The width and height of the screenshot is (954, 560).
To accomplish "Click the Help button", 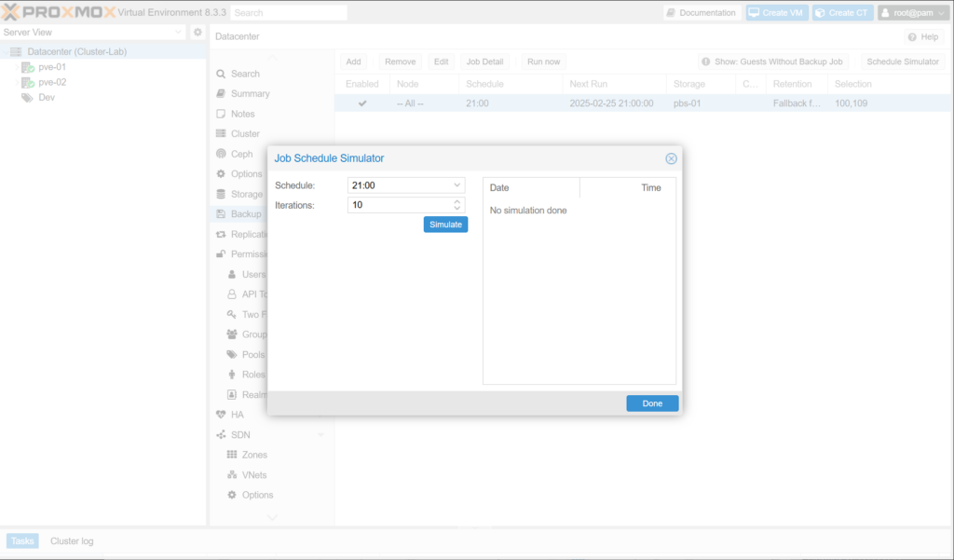I will pos(922,36).
